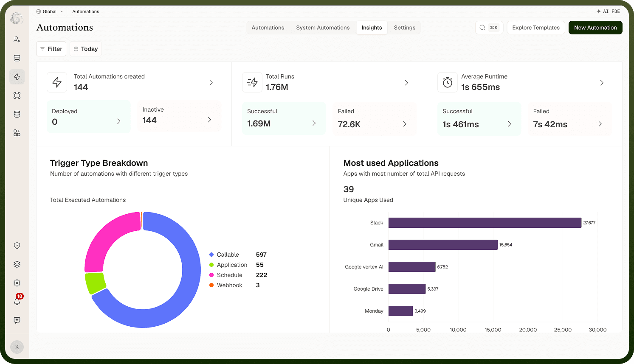
Task: Expand the Global workspace dropdown
Action: click(50, 11)
